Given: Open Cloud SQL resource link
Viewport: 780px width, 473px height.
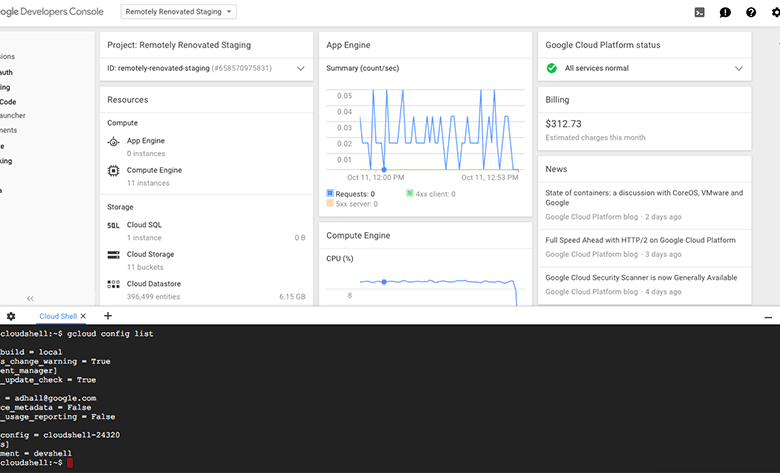Looking at the screenshot, I should [144, 225].
